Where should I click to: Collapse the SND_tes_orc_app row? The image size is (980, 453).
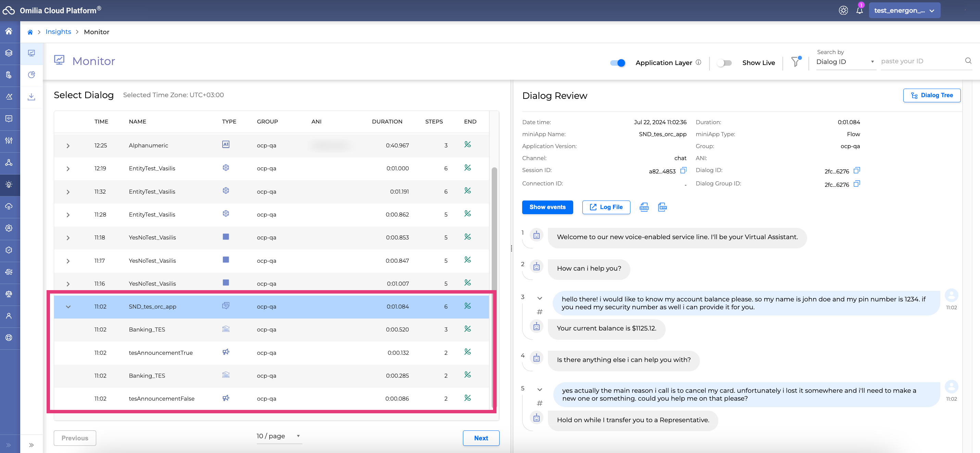(x=68, y=307)
